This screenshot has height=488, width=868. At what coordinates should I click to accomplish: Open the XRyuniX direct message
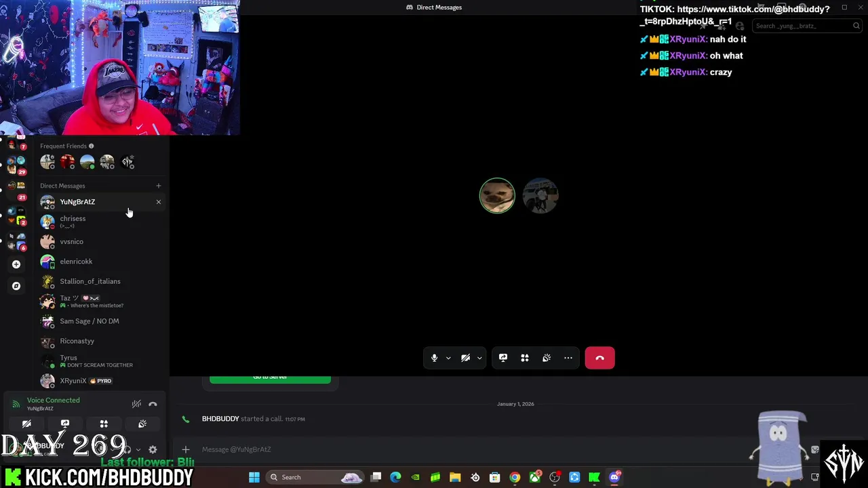tap(102, 381)
